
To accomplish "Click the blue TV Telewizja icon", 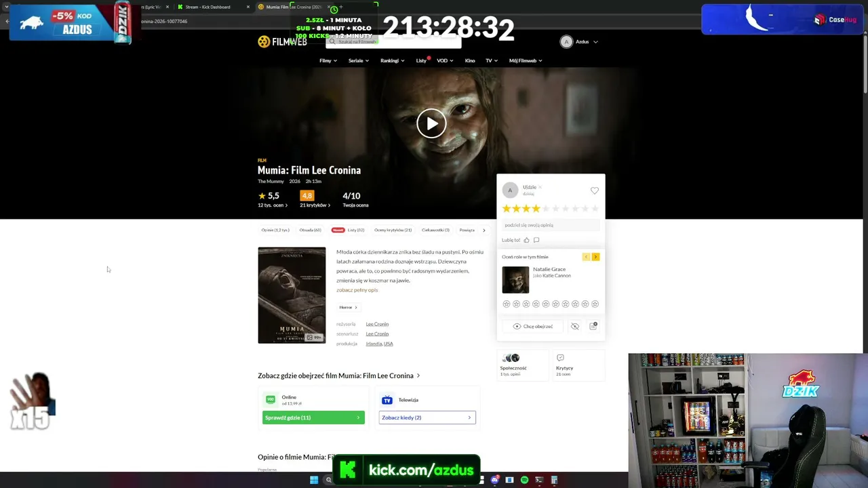I will tap(387, 400).
